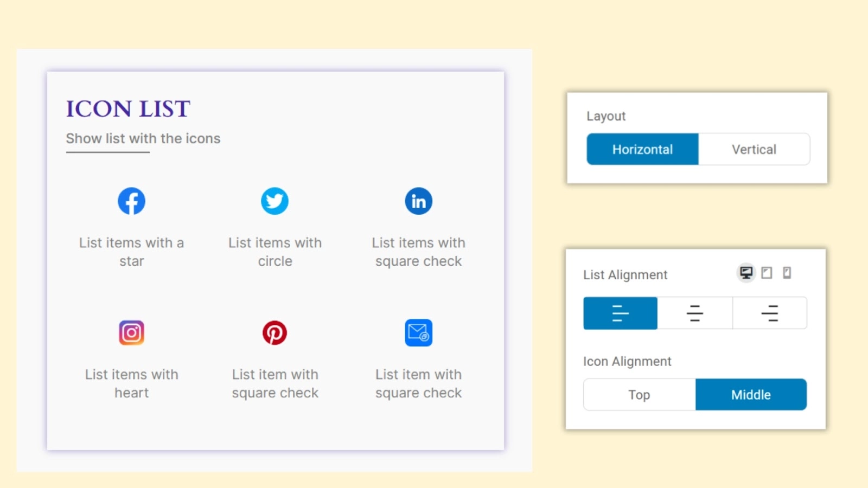Click the Icon Alignment label
The height and width of the screenshot is (488, 868).
627,362
